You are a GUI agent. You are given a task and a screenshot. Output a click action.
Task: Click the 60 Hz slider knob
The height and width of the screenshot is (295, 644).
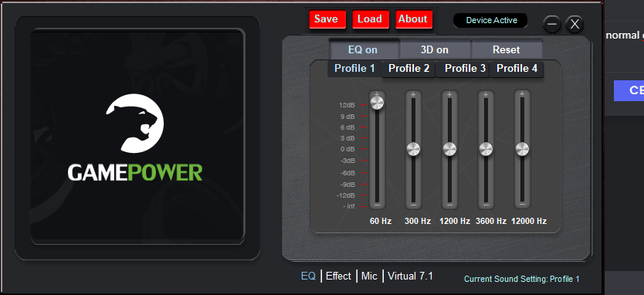[377, 103]
